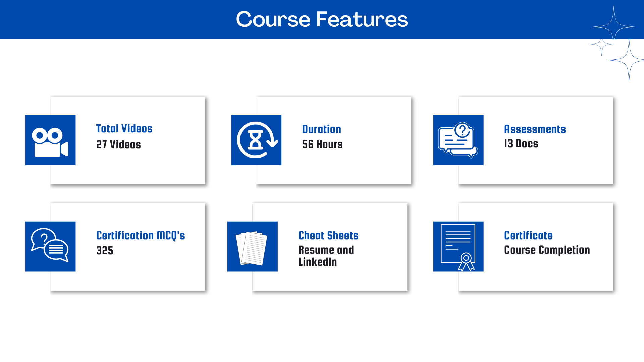
Task: Click the certification MCQ speech bubble icon
Action: tap(50, 246)
